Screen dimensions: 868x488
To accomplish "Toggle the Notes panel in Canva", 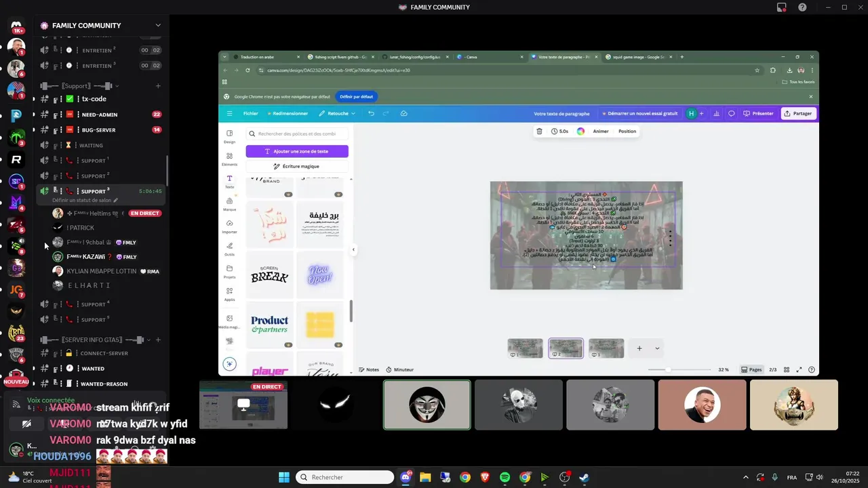I will coord(369,369).
